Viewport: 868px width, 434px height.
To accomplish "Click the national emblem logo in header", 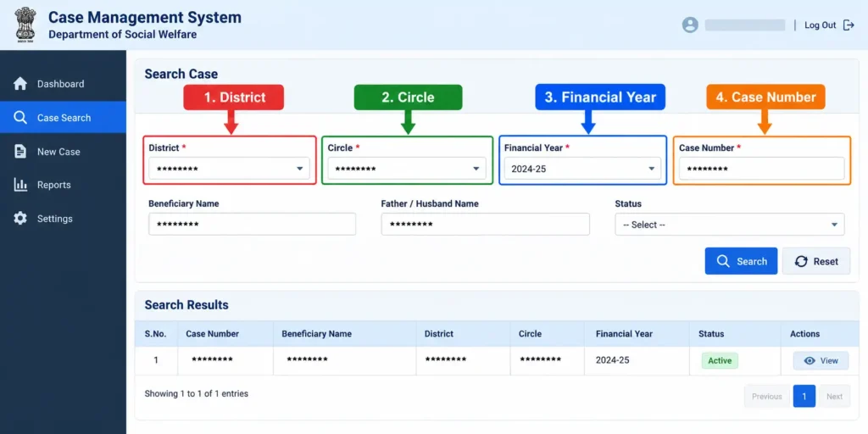I will (x=25, y=25).
